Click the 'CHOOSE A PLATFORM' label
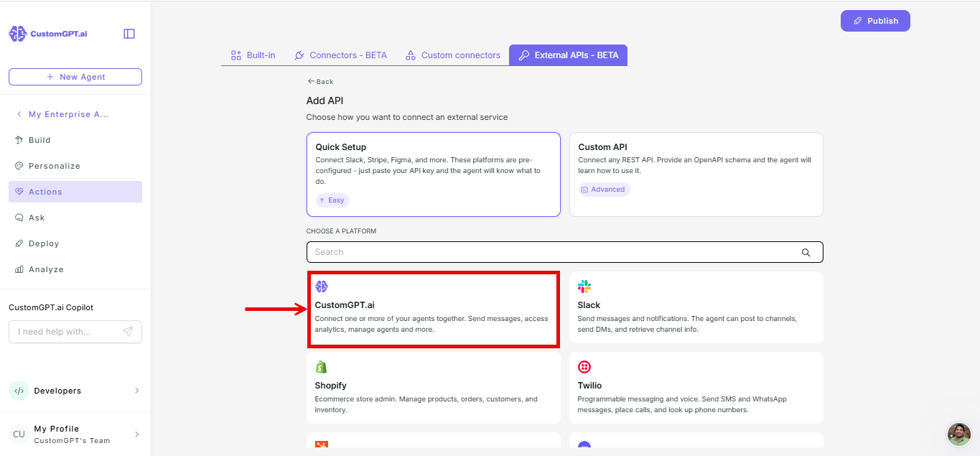 coord(341,231)
